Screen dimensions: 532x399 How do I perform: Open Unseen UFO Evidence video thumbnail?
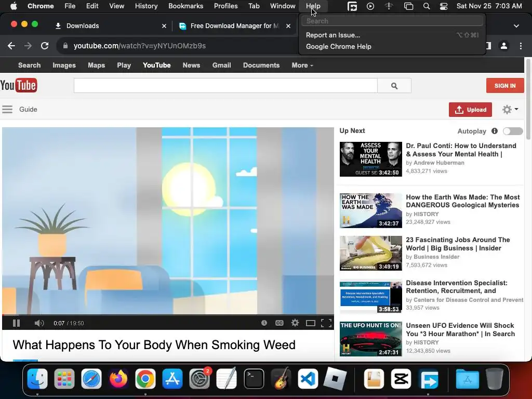coord(370,339)
